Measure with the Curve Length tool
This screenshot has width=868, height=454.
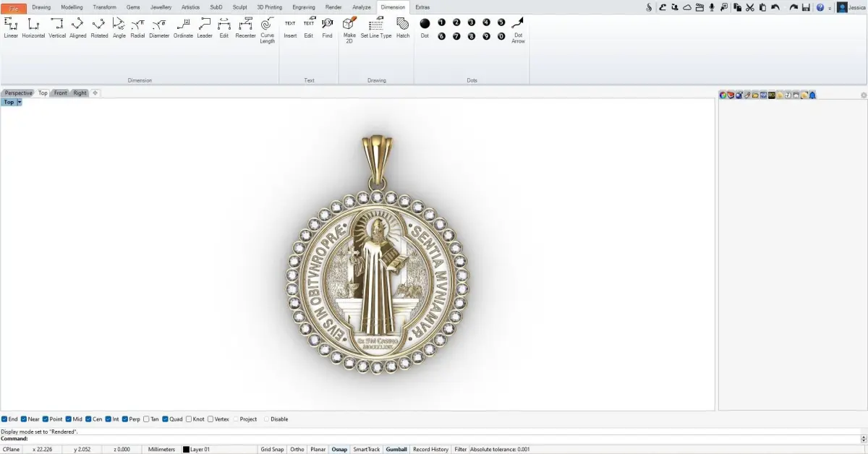(x=268, y=30)
